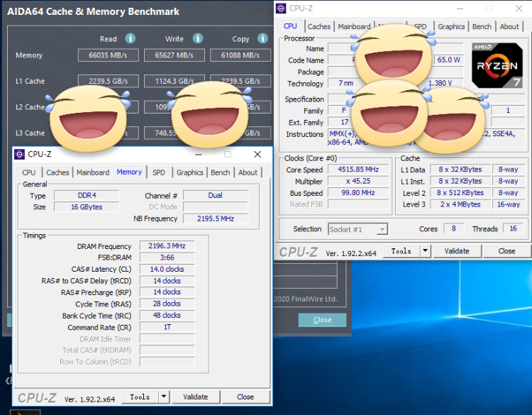Click the CAS# Latency 14.0 clocks value
The height and width of the screenshot is (415, 532).
click(167, 270)
